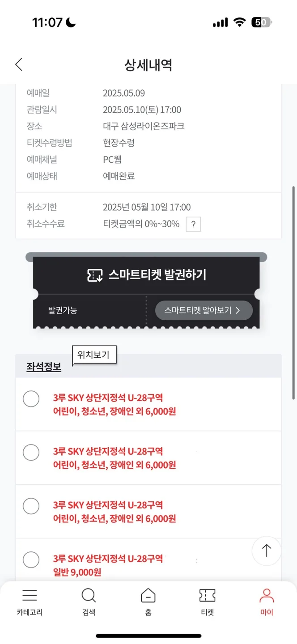
Task: Tap the battery indicator in status bar
Action: point(262,22)
